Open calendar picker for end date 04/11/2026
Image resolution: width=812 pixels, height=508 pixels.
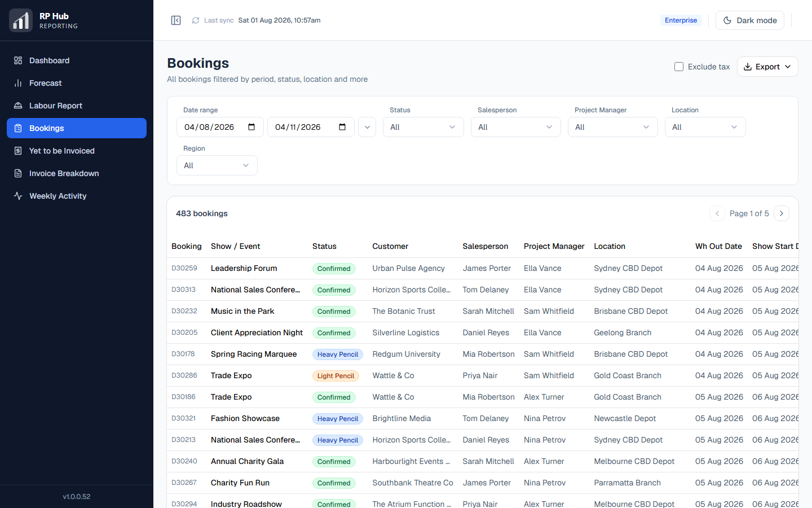(x=342, y=127)
